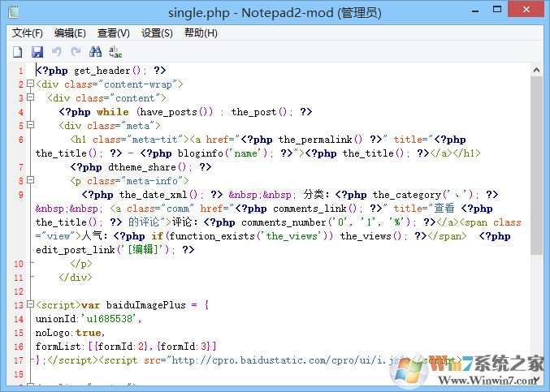Click the Redo arrow in the toolbar
The width and height of the screenshot is (550, 392).
pyautogui.click(x=76, y=52)
